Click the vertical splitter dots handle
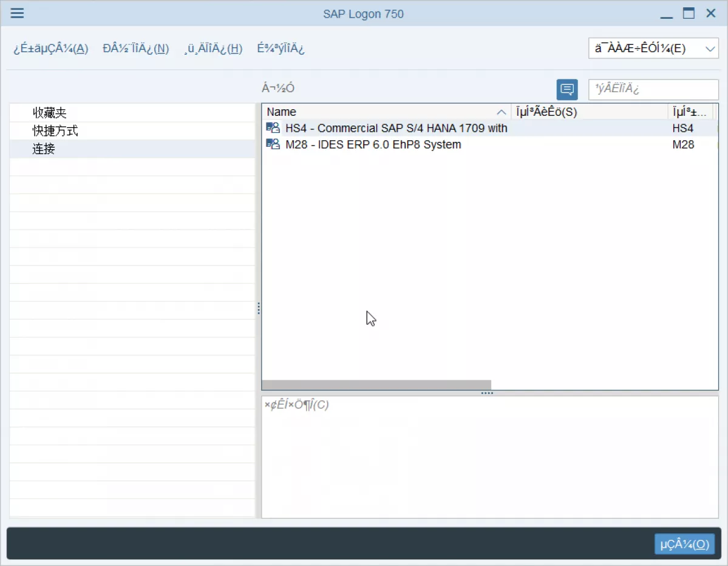Image resolution: width=728 pixels, height=566 pixels. click(x=259, y=309)
